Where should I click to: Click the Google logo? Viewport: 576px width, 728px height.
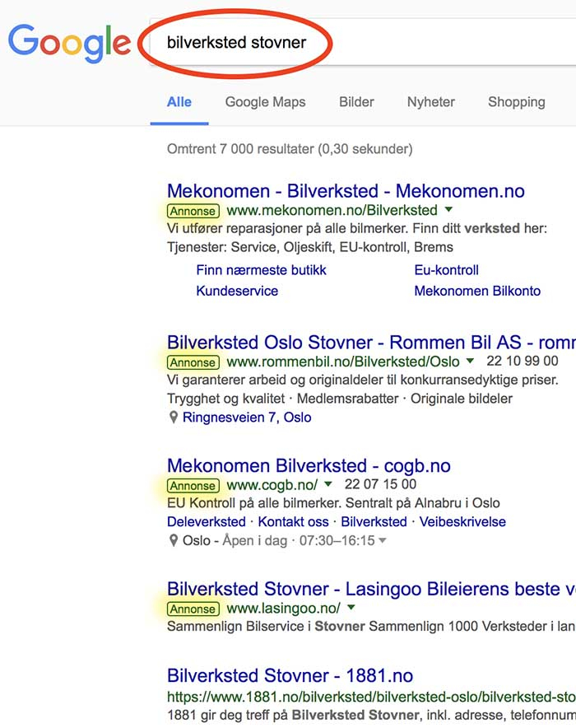click(x=69, y=41)
